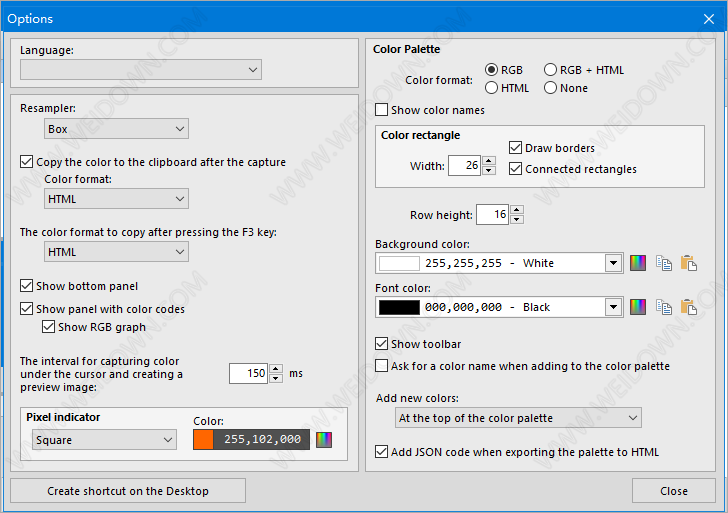Open color picker for Background color

point(637,263)
